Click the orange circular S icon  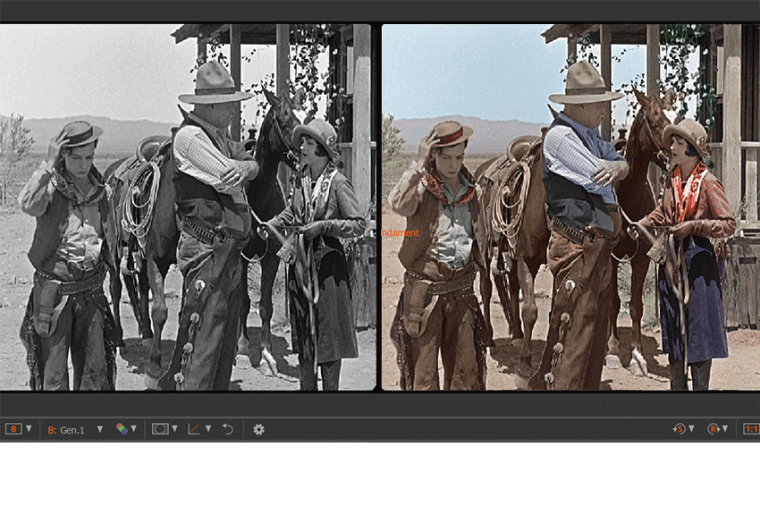coord(679,429)
